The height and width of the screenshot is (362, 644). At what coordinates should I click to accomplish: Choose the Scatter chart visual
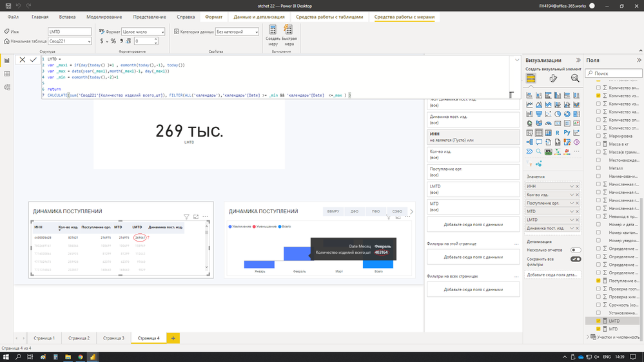point(549,114)
